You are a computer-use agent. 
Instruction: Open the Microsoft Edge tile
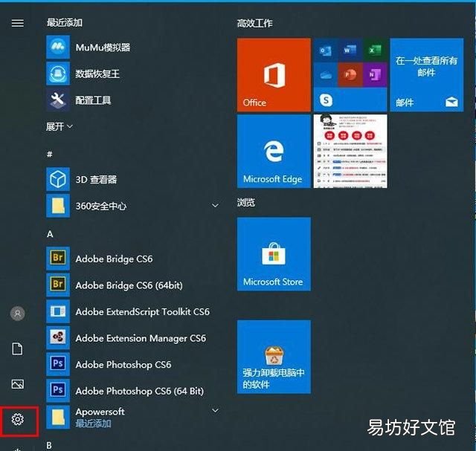tap(274, 152)
